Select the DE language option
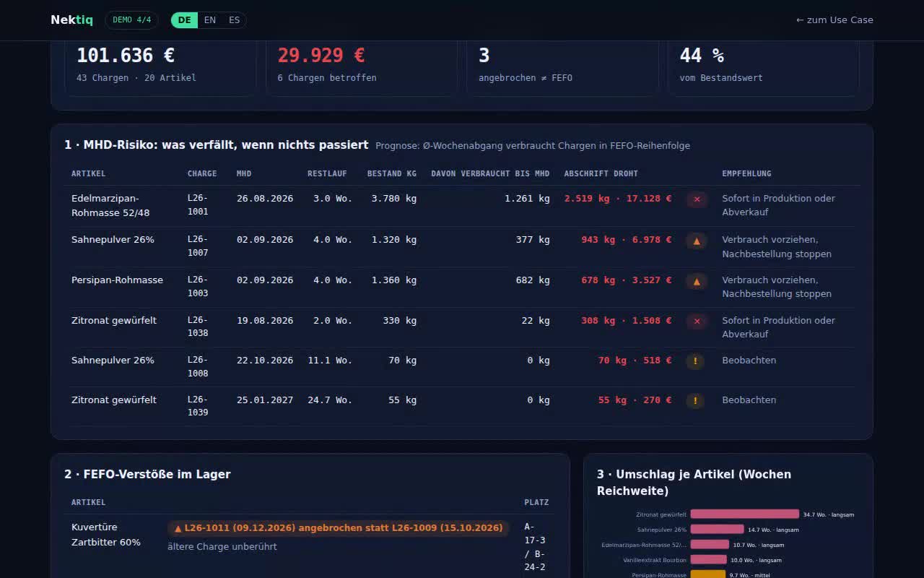The width and height of the screenshot is (924, 578). tap(185, 20)
